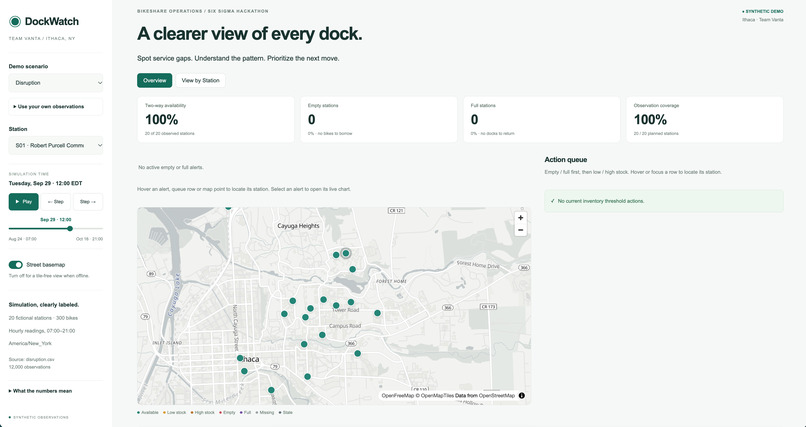Open the OpenMapTiles attribution link
Screen dimensions: 806x427
tap(437, 396)
